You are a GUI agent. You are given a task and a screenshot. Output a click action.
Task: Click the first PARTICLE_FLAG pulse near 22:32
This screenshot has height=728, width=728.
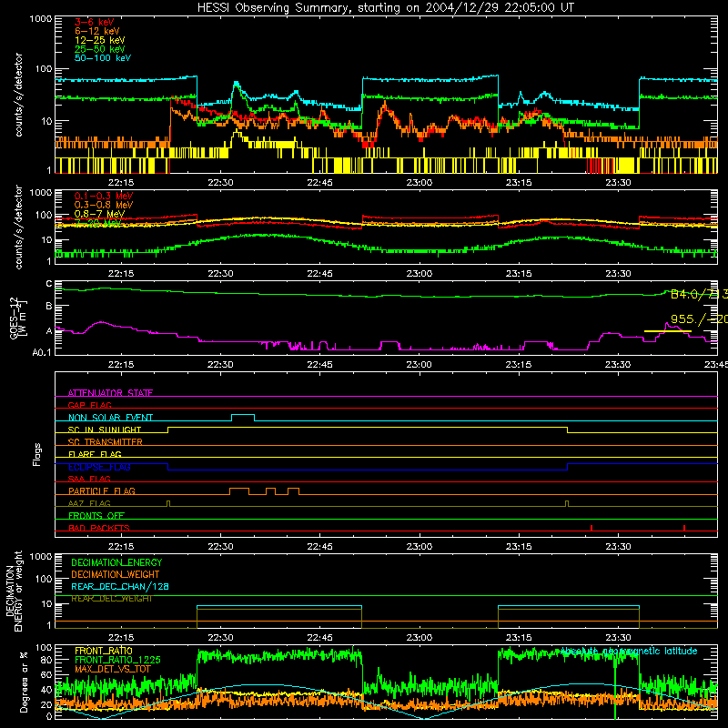(x=239, y=489)
